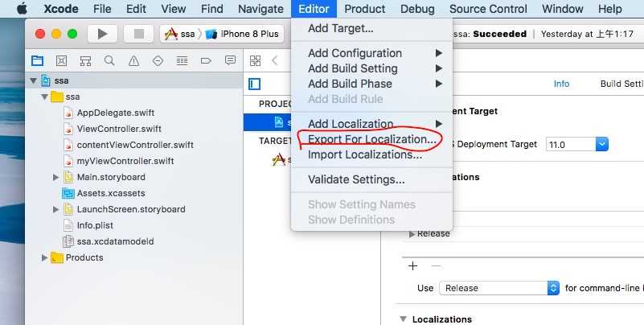
Task: Select contentViewController.swift file
Action: pyautogui.click(x=135, y=145)
